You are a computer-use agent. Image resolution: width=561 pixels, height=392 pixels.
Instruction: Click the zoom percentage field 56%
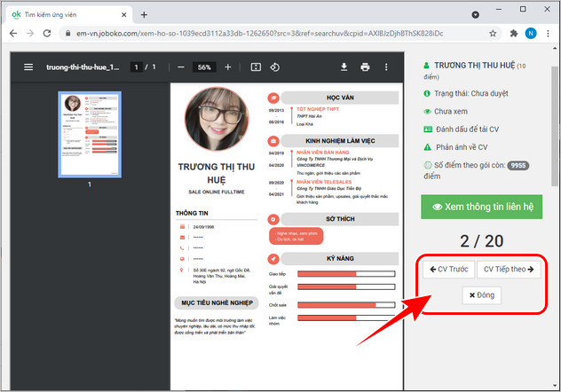(204, 67)
